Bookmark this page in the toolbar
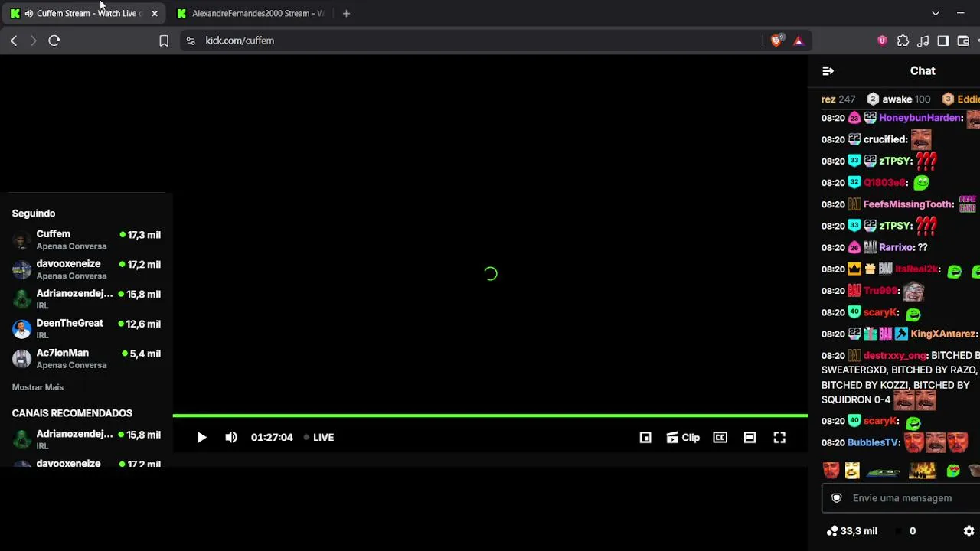Image resolution: width=980 pixels, height=551 pixels. [164, 41]
